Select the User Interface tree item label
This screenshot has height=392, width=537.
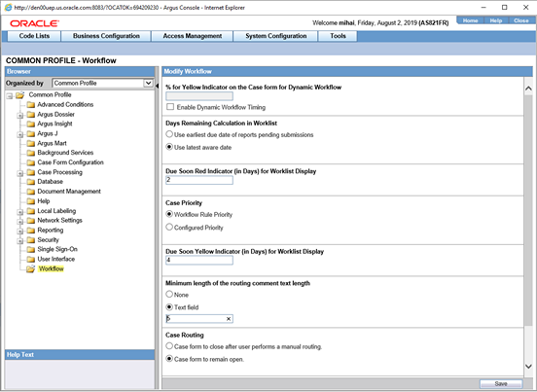pos(56,259)
